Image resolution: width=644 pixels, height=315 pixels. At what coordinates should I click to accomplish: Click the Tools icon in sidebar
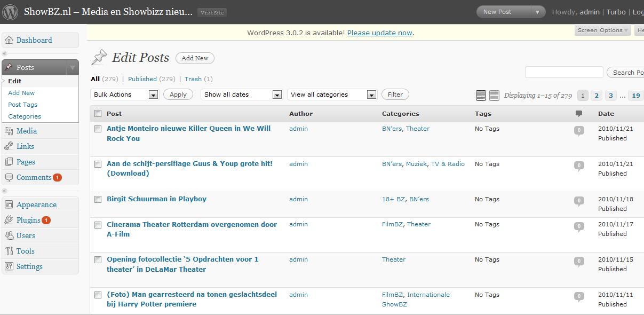point(9,251)
